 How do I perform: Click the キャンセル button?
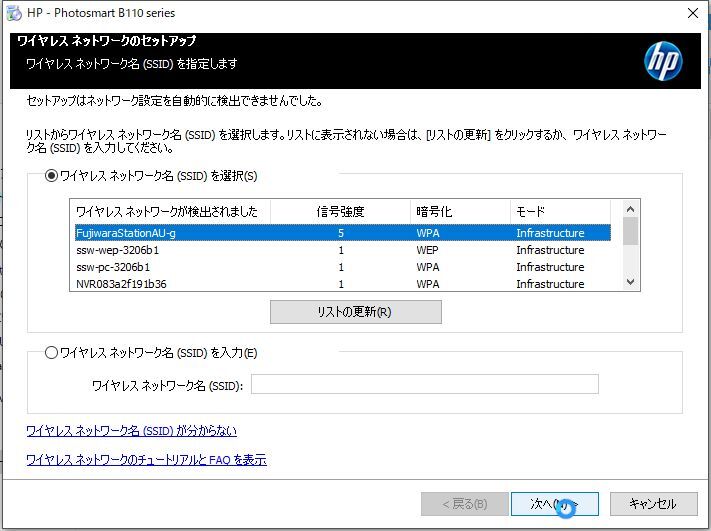653,504
